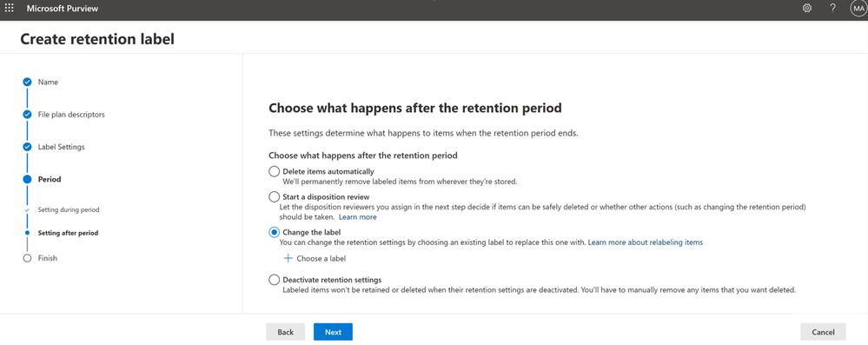
Task: Open the MA account avatar menu
Action: tap(859, 9)
